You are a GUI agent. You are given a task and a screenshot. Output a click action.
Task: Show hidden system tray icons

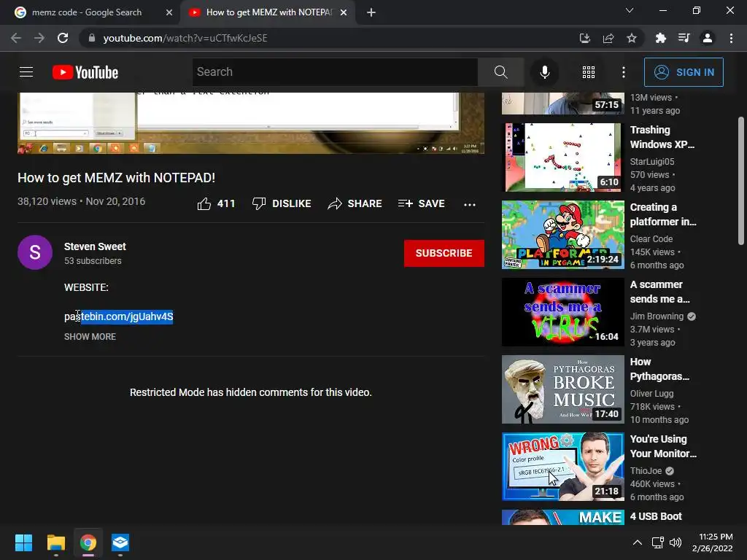637,542
